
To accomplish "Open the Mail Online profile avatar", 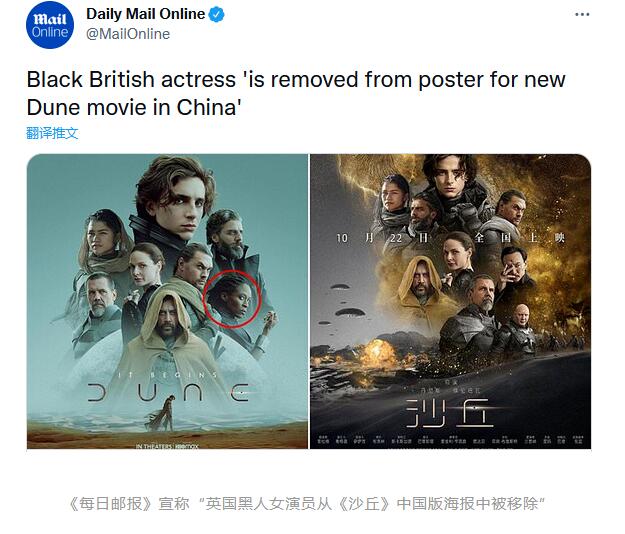I will 50,25.
